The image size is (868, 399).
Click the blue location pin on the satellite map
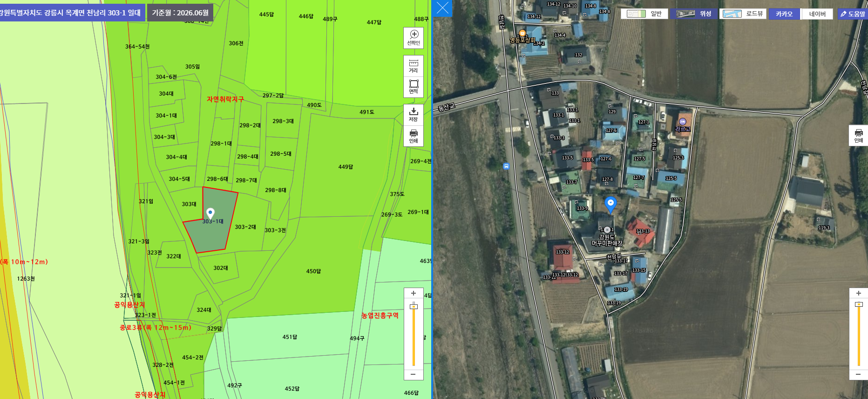[610, 204]
